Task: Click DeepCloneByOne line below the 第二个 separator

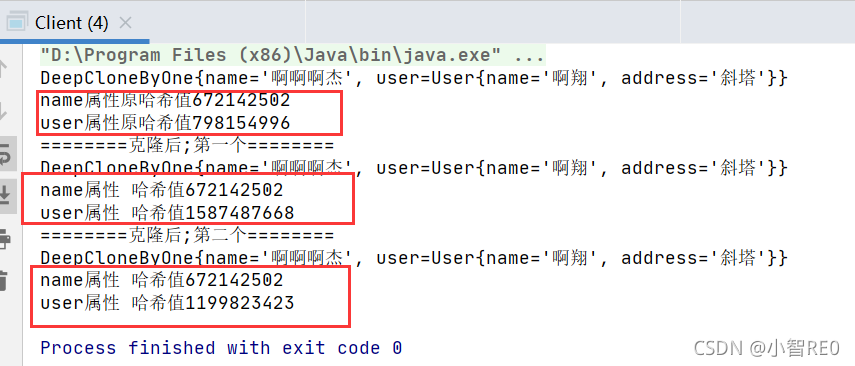Action: click(414, 257)
